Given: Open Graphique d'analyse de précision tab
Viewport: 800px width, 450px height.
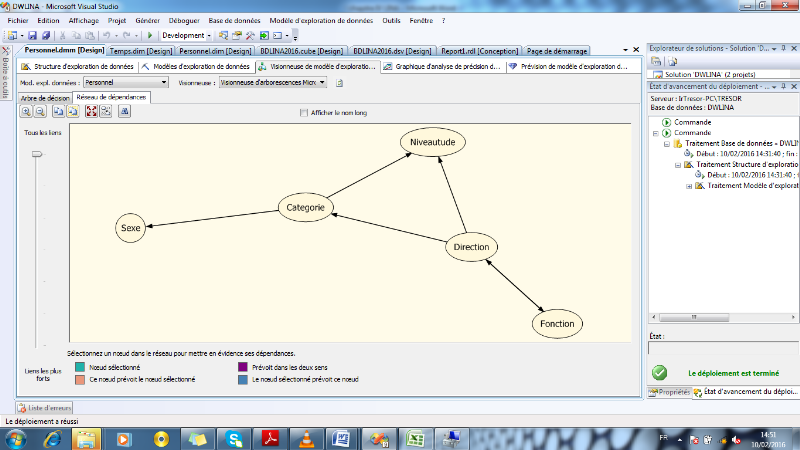Looking at the screenshot, I should click(x=443, y=66).
